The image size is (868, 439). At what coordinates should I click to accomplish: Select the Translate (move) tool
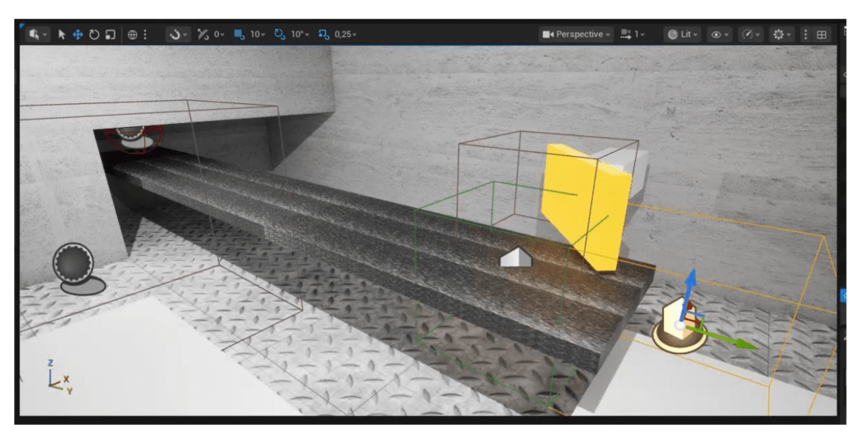78,35
